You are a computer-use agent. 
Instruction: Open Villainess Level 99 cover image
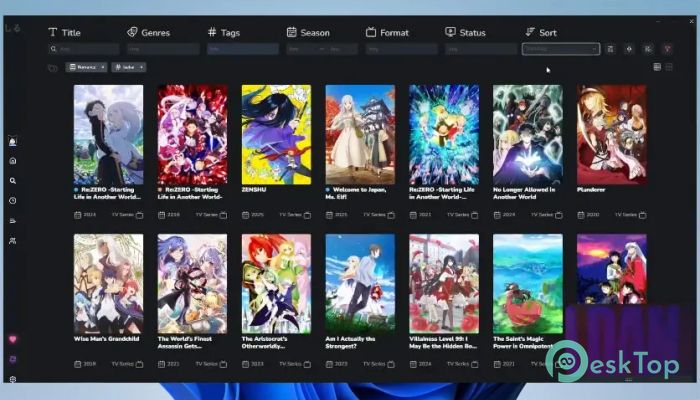444,283
